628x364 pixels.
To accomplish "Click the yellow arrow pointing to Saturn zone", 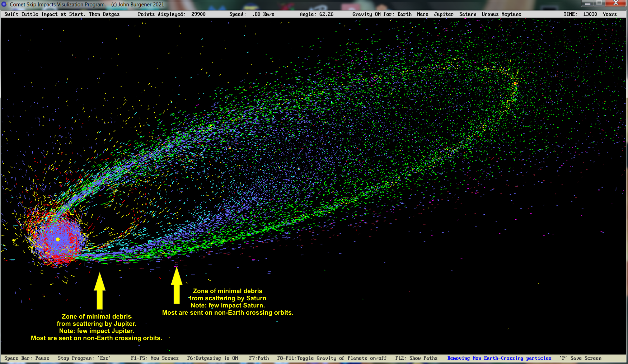I will point(177,285).
